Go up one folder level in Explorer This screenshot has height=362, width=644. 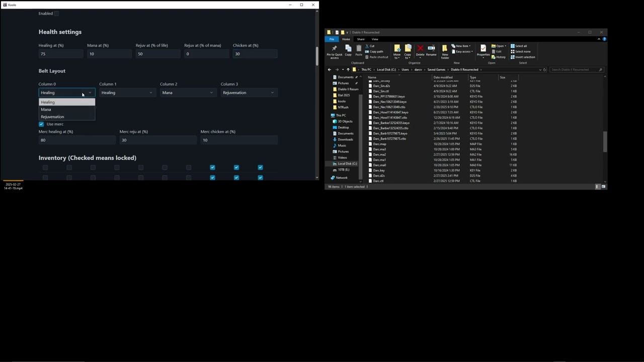pos(348,70)
